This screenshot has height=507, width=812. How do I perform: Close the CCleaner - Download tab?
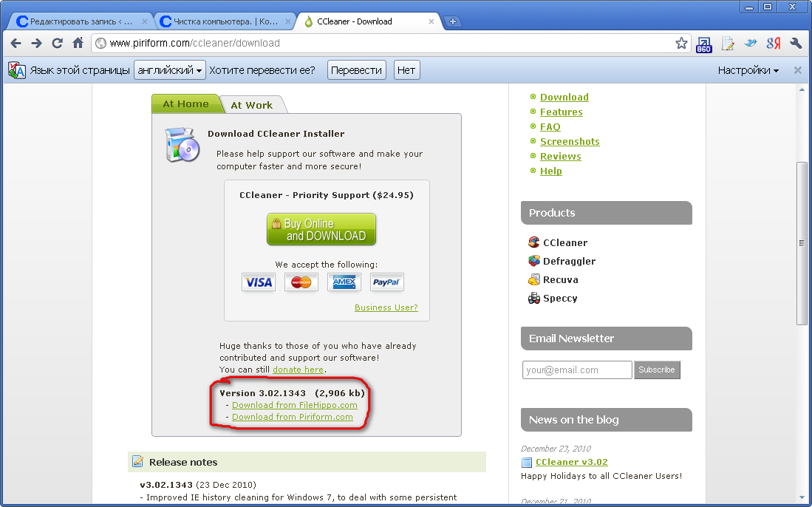[x=431, y=21]
